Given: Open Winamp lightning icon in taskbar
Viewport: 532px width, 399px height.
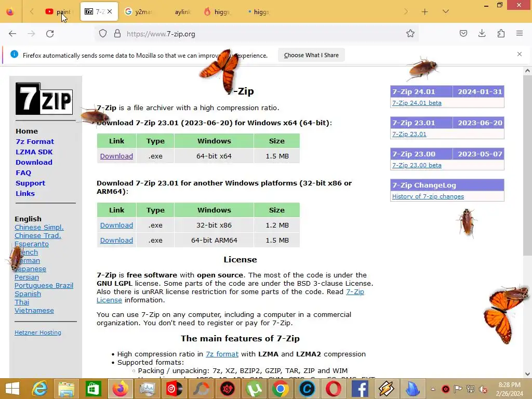Looking at the screenshot, I should (x=387, y=389).
